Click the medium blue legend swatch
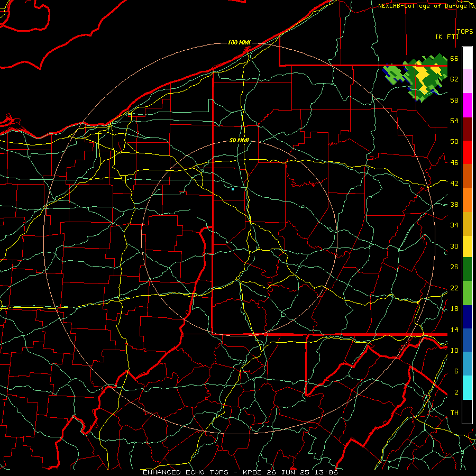The height and width of the screenshot is (476, 476). point(467,340)
